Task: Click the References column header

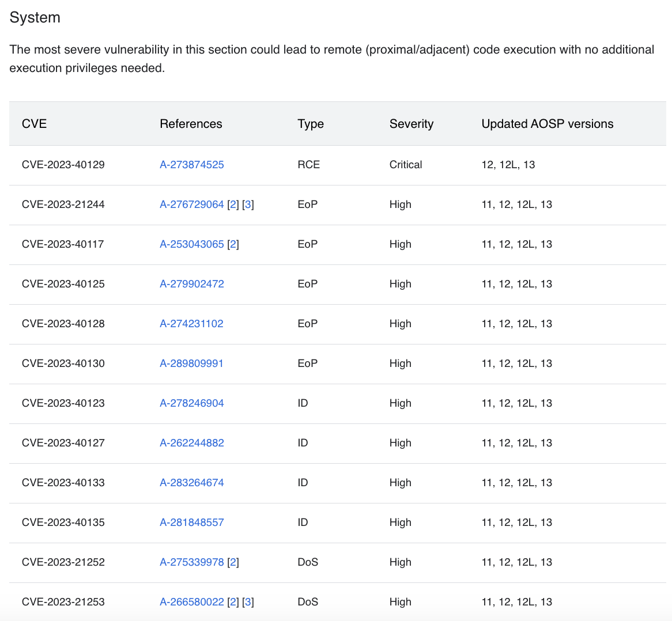Action: coord(191,124)
